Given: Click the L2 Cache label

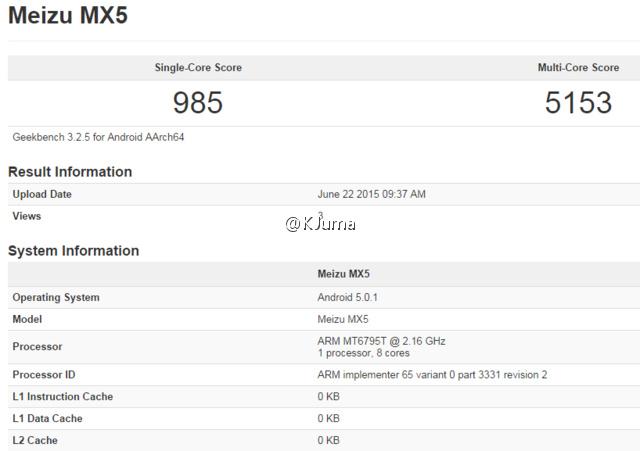Looking at the screenshot, I should tap(35, 440).
